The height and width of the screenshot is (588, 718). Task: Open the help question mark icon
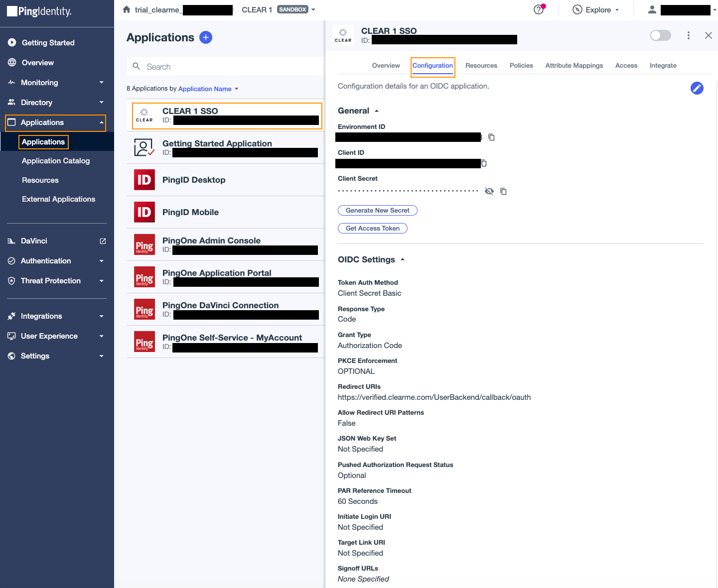point(539,9)
